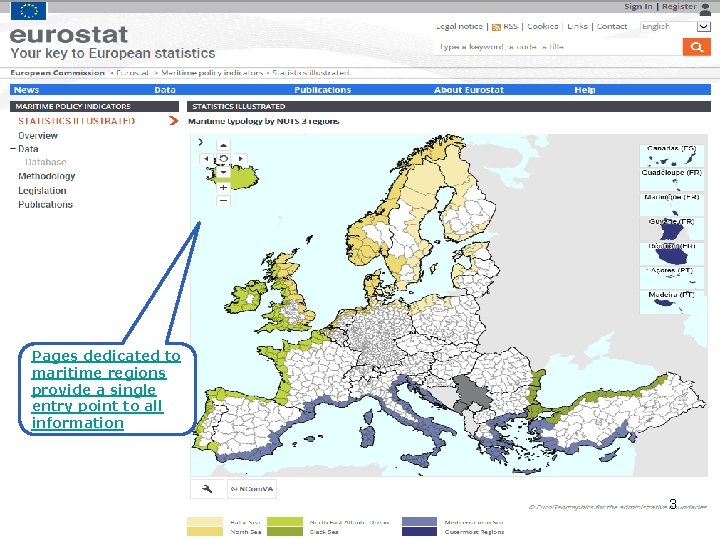
Task: Click the Maritime typology by NUTS 3 regions title
Action: point(264,121)
